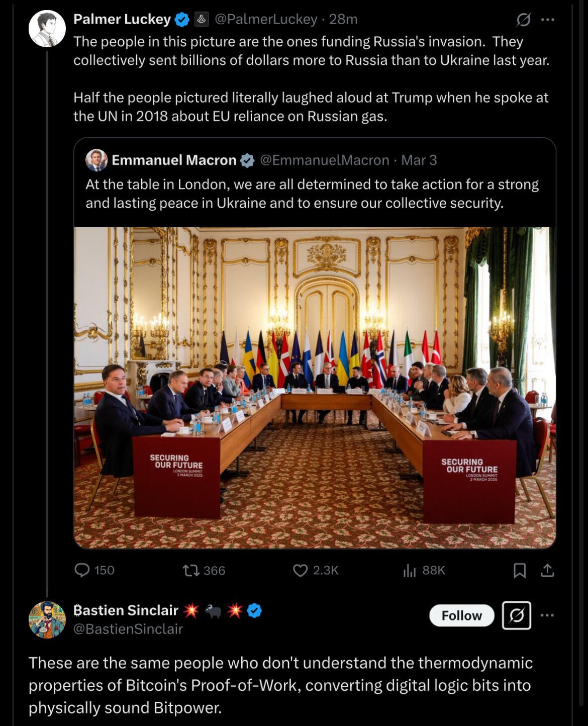Image resolution: width=588 pixels, height=726 pixels.
Task: Bookmark Palmer Luckey's post
Action: point(520,570)
